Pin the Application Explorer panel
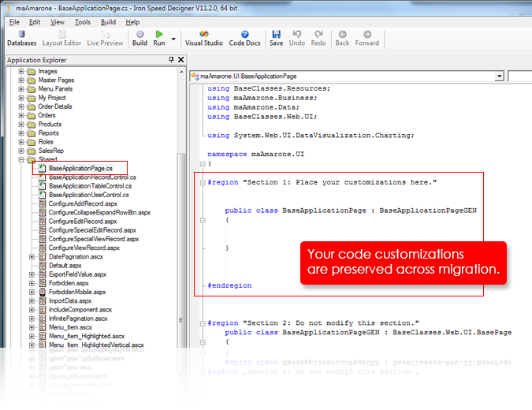Screen dimensions: 532x410 click(171, 60)
